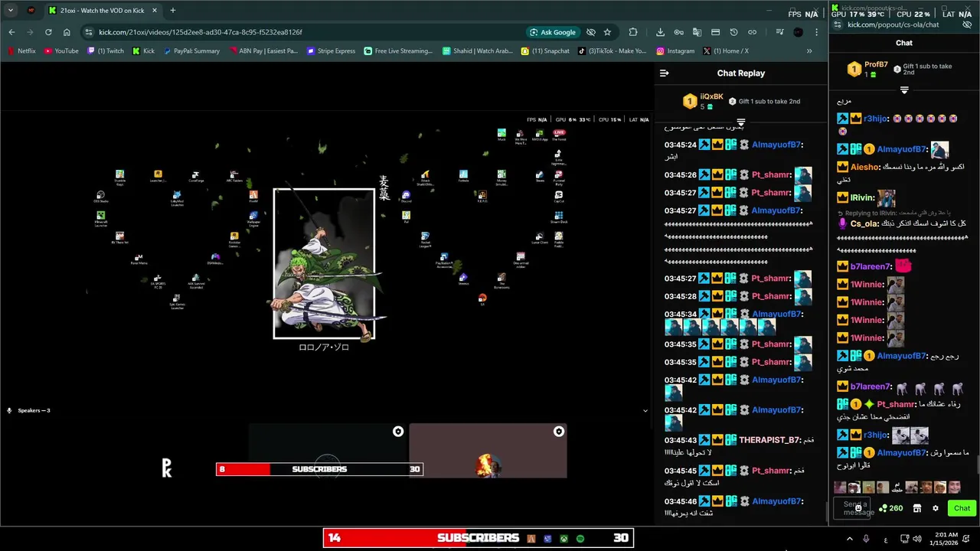The height and width of the screenshot is (551, 980).
Task: Open the taskbar volume icon
Action: click(917, 539)
